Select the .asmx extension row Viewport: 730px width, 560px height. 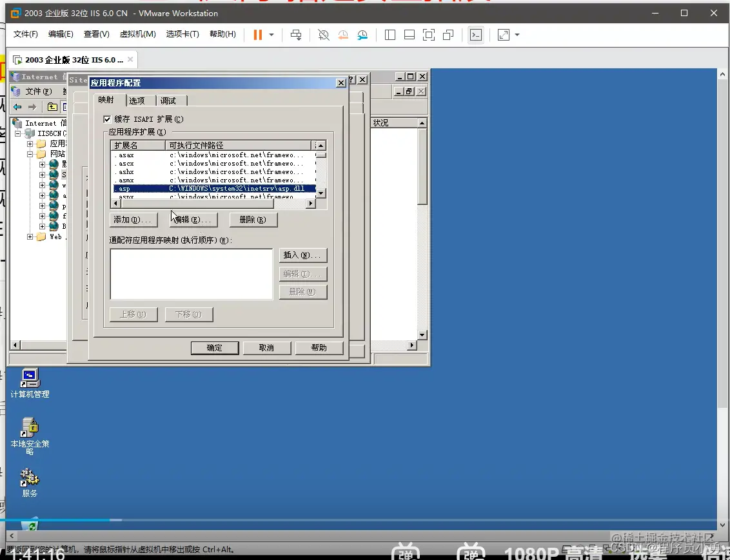[213, 180]
